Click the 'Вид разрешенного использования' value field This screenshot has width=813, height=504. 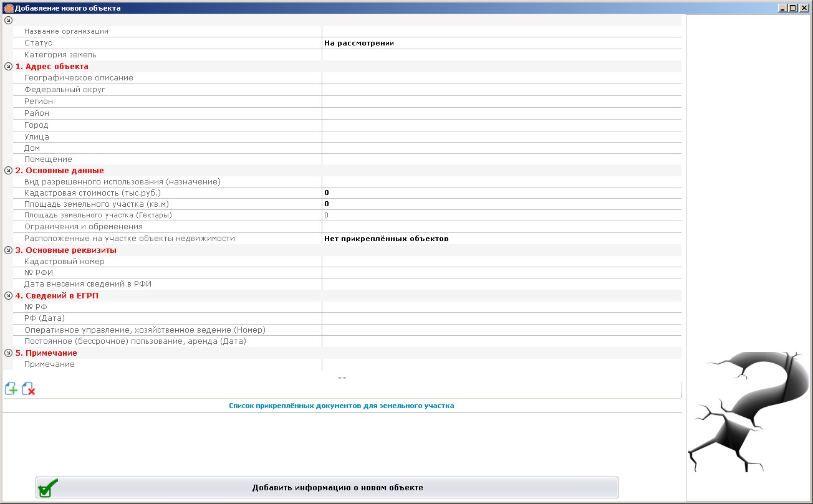(x=502, y=182)
